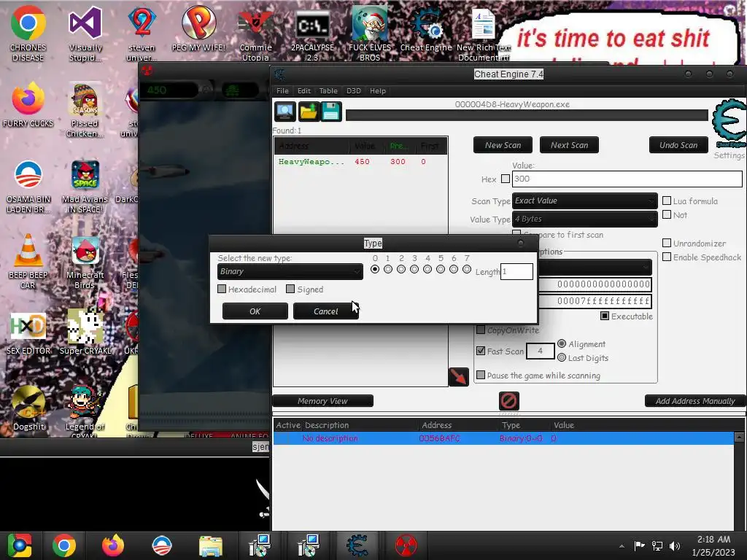Open Memory View
Screen dimensions: 747x560
pos(322,401)
